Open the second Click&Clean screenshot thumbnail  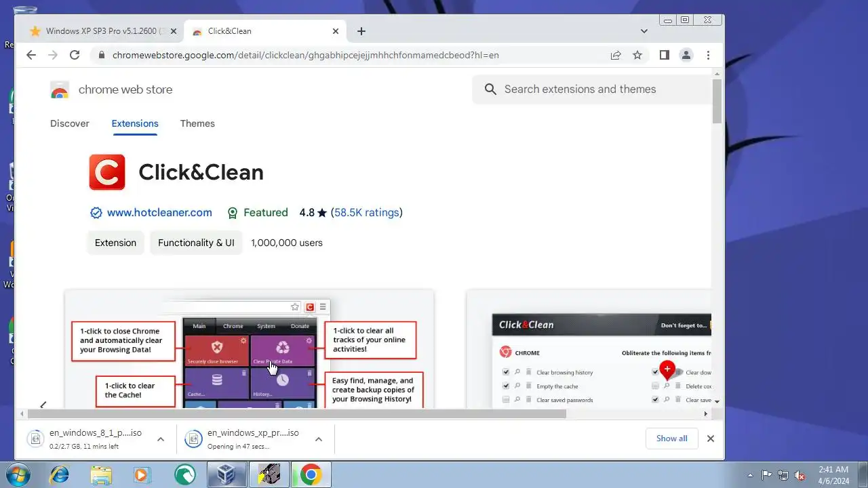[589, 348]
